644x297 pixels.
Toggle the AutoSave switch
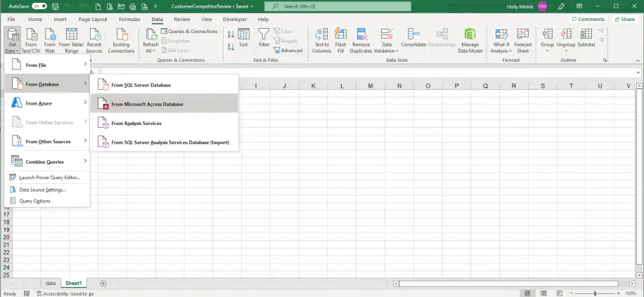point(39,6)
